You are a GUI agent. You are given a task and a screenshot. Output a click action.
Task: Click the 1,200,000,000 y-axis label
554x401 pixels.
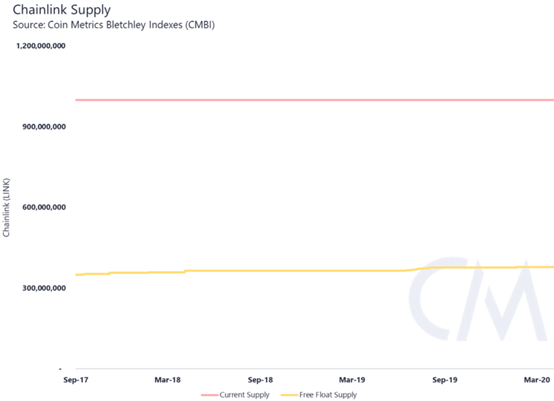click(41, 46)
